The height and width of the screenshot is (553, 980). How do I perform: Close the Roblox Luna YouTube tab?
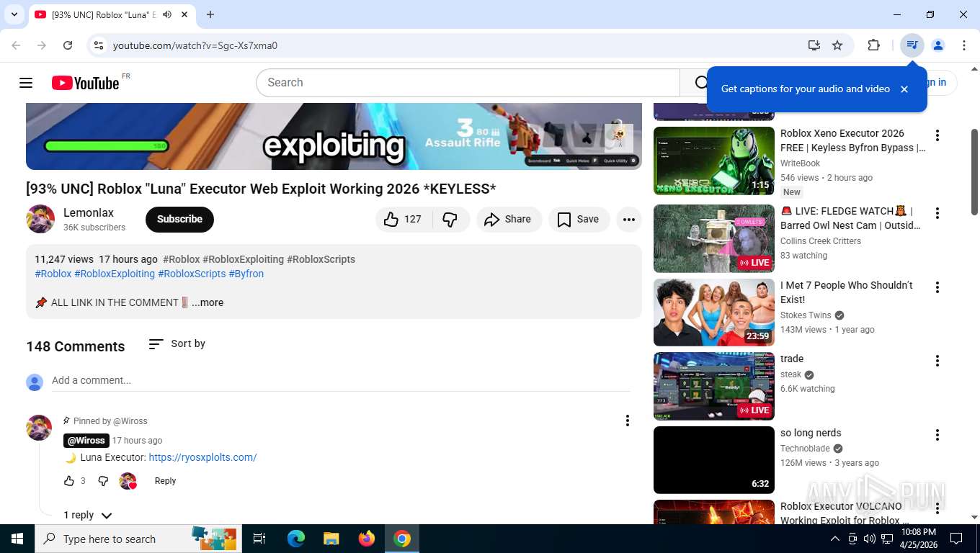coord(185,14)
